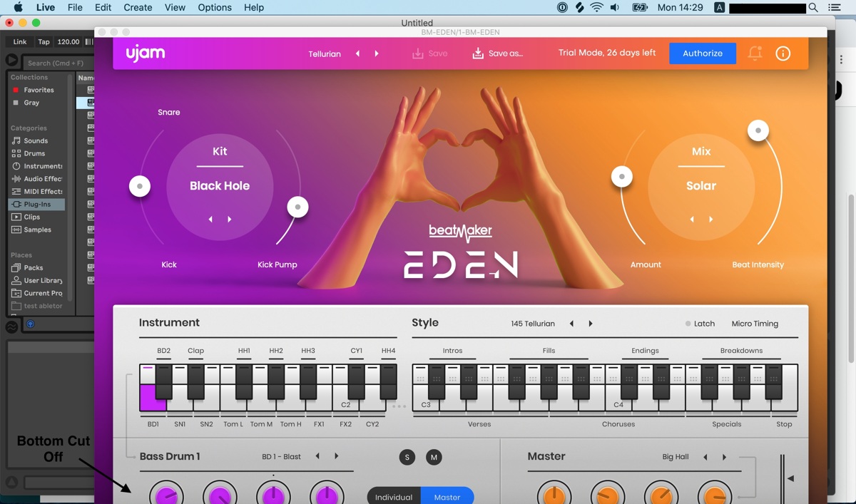Open the Notification Center list icon

pyautogui.click(x=835, y=7)
